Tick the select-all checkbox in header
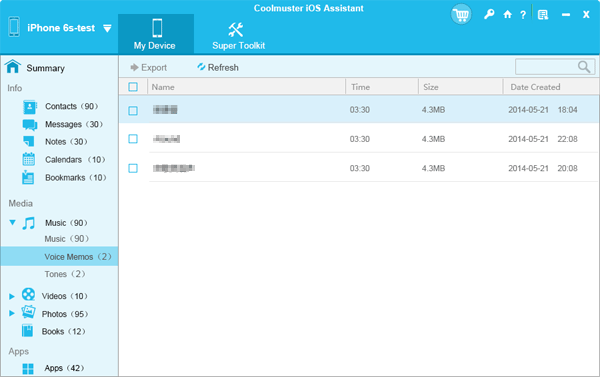Viewport: 600px width, 377px height. click(133, 87)
